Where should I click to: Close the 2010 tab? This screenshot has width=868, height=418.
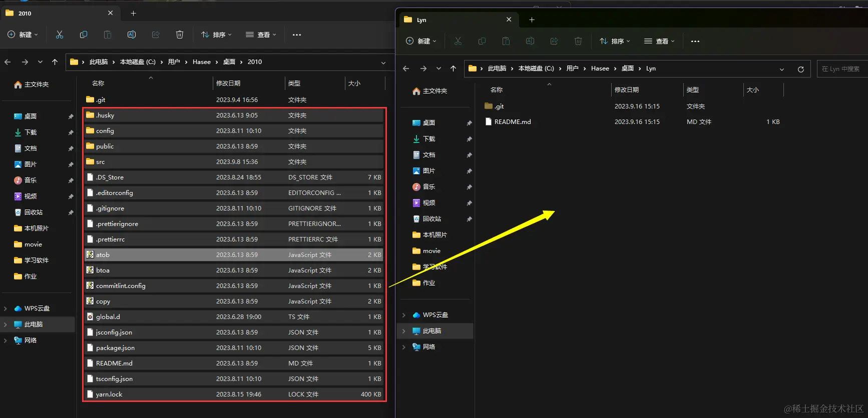(110, 13)
